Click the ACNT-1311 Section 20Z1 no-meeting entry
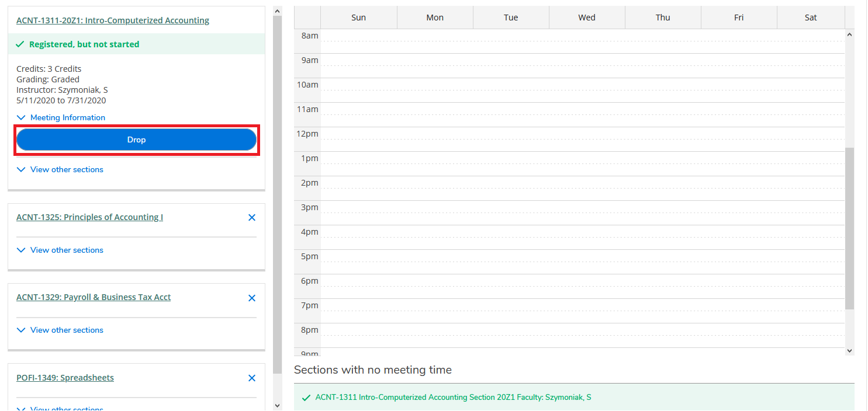The image size is (868, 411). (574, 397)
